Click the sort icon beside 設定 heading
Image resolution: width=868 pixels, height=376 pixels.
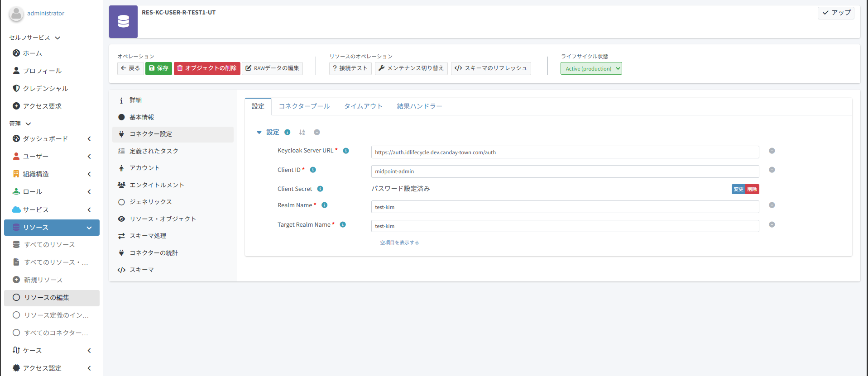pyautogui.click(x=302, y=132)
